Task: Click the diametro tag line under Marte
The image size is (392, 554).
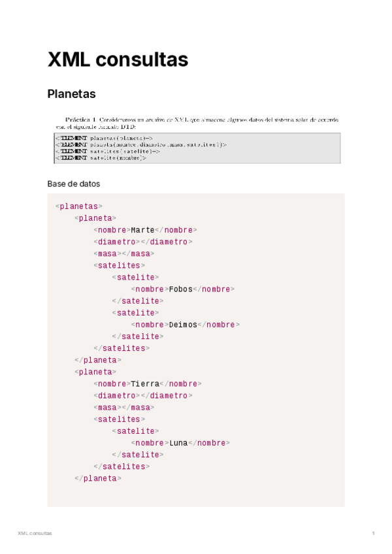Action: click(142, 242)
